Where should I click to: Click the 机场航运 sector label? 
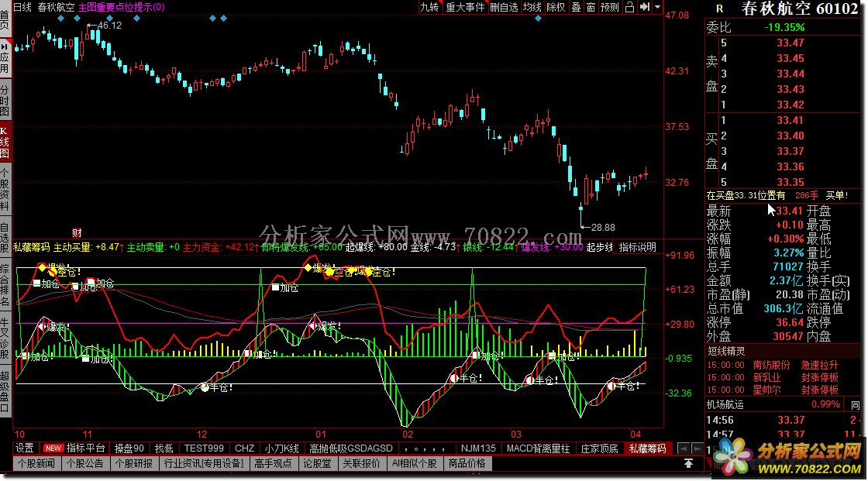pyautogui.click(x=725, y=404)
